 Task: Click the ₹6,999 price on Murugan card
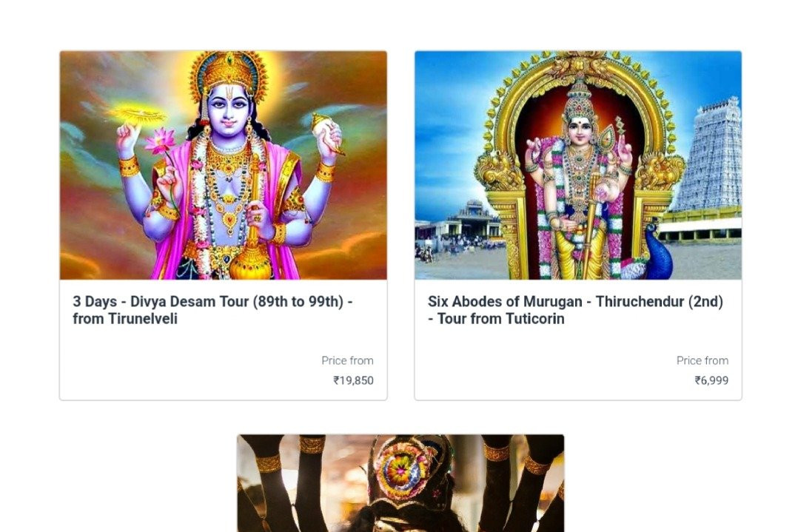pos(711,380)
